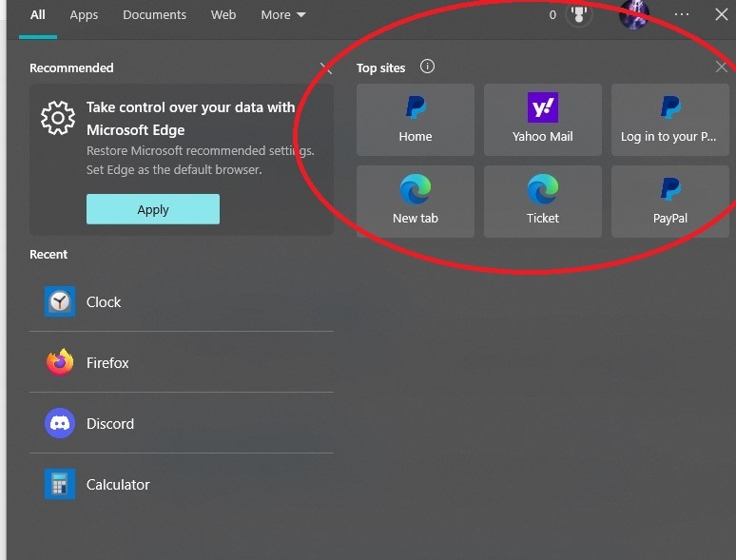This screenshot has width=736, height=560.
Task: Click the settings gear icon in Recommended
Action: pyautogui.click(x=58, y=118)
